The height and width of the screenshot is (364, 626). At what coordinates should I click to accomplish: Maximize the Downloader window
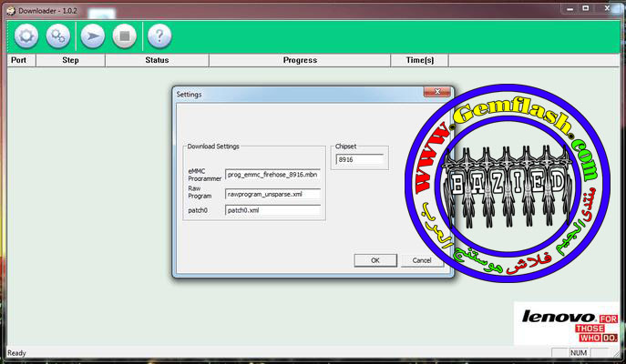(586, 8)
